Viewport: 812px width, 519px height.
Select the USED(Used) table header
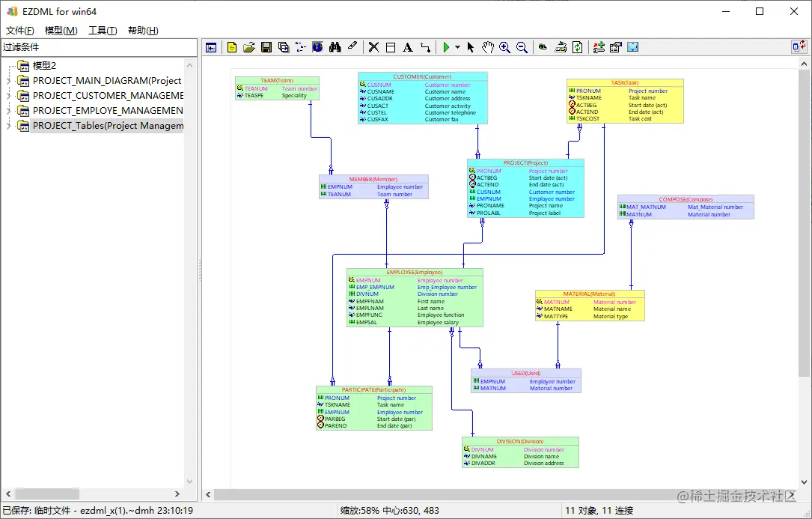526,373
